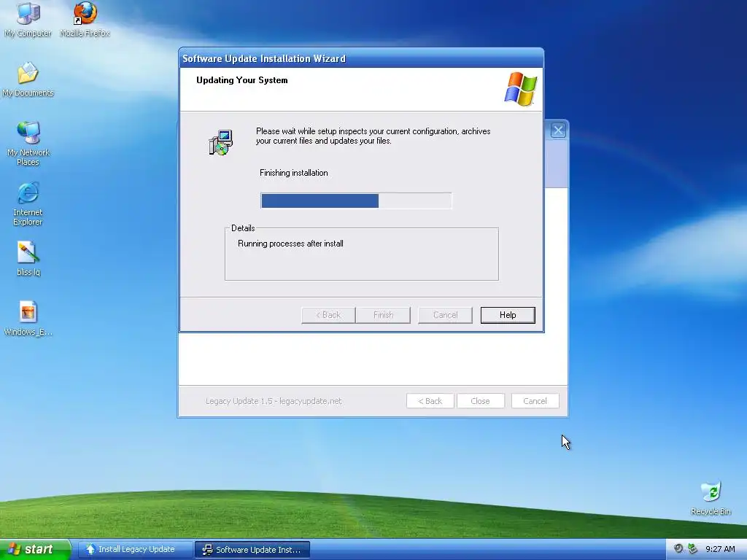Click the Windows flag logo in the wizard header
Image resolution: width=747 pixels, height=560 pixels.
pyautogui.click(x=521, y=89)
